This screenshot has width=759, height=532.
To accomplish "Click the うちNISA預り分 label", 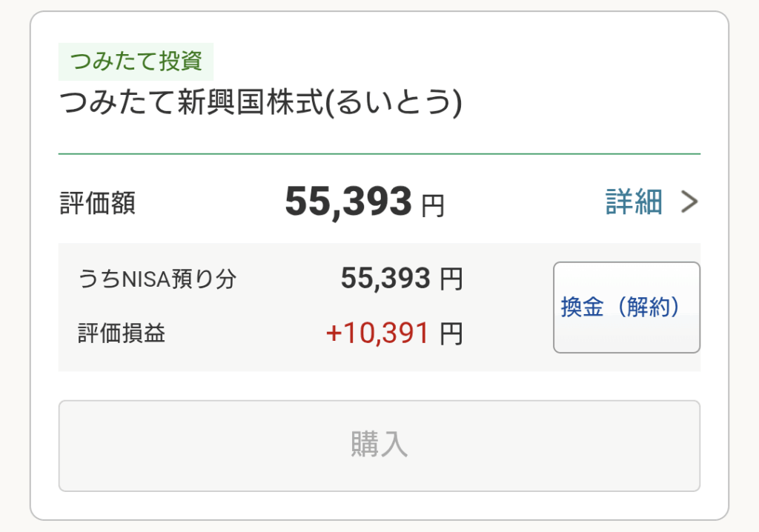I will click(x=157, y=279).
